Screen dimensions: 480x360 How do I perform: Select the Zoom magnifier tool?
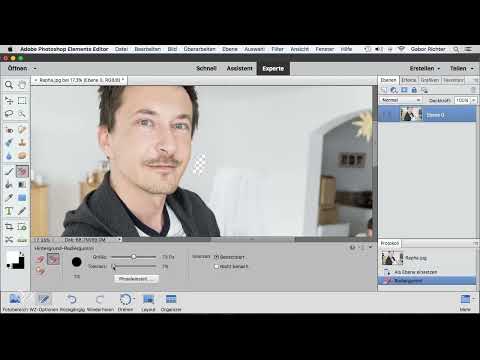[x=9, y=85]
